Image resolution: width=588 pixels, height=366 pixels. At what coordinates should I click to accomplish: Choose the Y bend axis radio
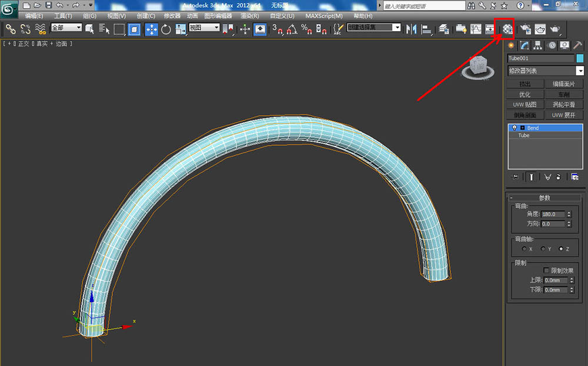542,249
